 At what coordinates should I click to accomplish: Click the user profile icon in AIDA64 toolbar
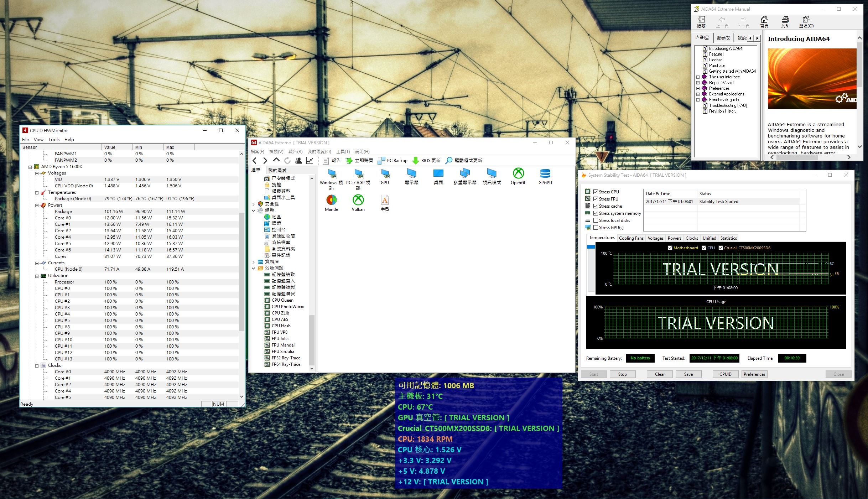point(298,161)
